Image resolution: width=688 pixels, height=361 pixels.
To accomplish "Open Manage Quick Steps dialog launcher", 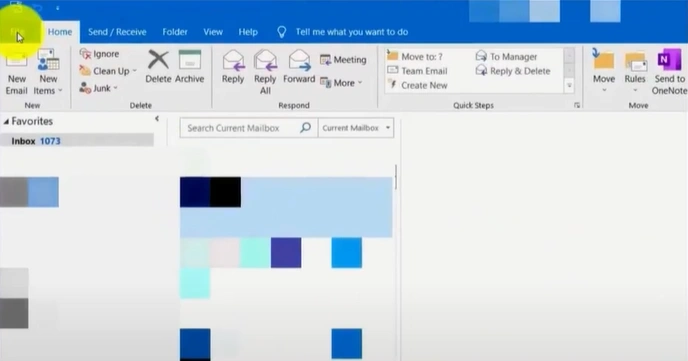I will pos(577,105).
